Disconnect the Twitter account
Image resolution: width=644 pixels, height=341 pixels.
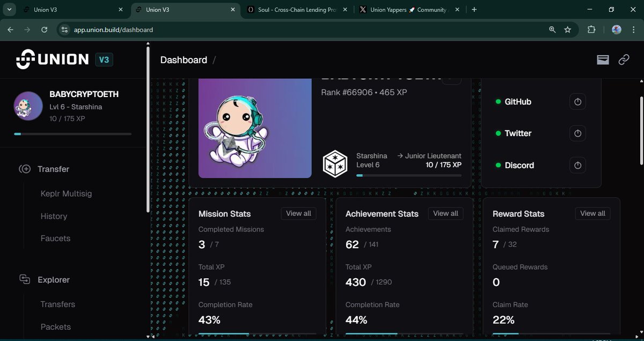pos(577,133)
